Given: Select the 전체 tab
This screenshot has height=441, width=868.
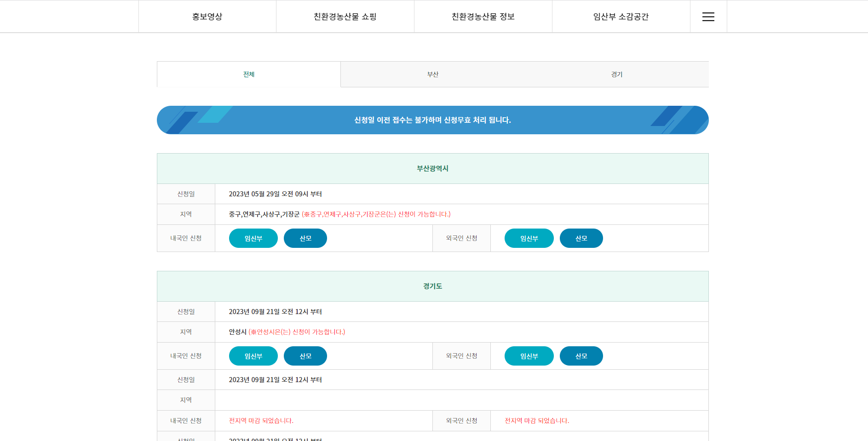Looking at the screenshot, I should point(248,74).
